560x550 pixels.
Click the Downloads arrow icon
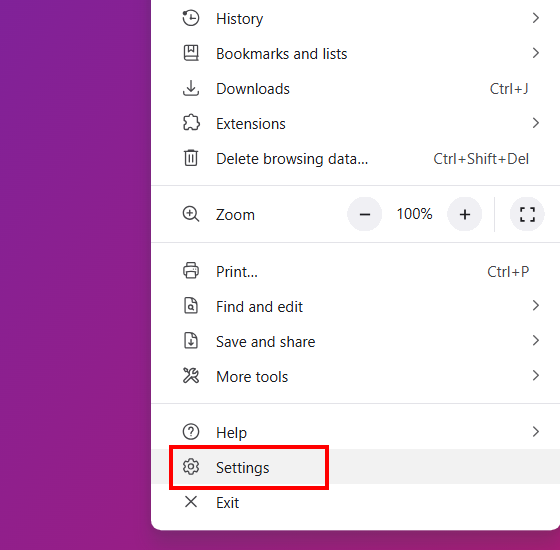pyautogui.click(x=191, y=88)
